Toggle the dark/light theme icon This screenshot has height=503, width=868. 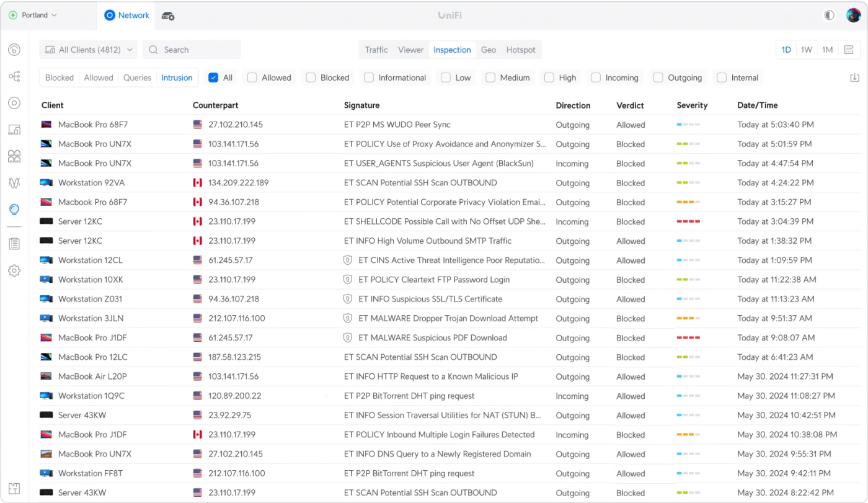pyautogui.click(x=829, y=16)
